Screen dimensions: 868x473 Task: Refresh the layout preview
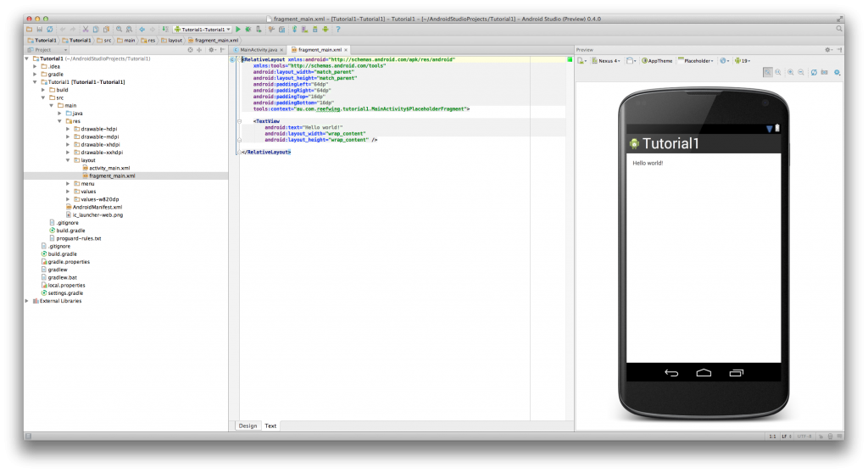pos(814,72)
